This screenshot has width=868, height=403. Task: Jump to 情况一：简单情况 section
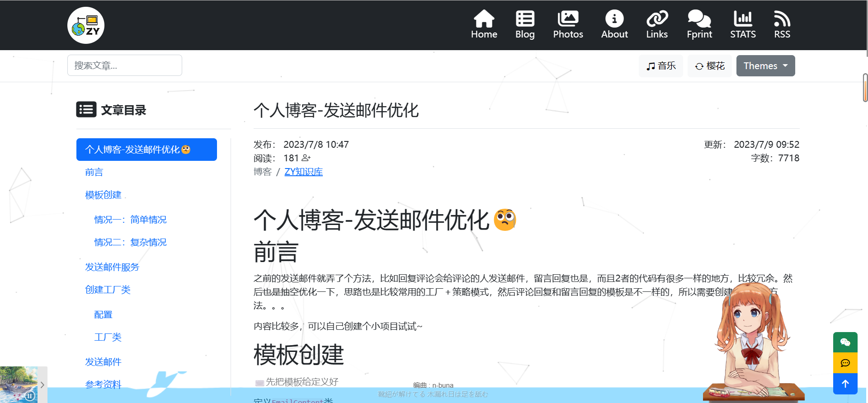130,220
